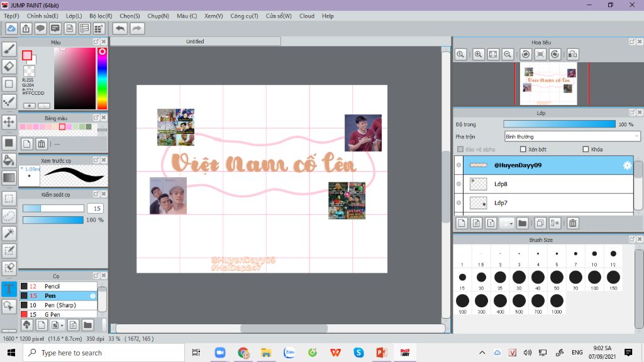Select the Eraser tool

(9, 67)
